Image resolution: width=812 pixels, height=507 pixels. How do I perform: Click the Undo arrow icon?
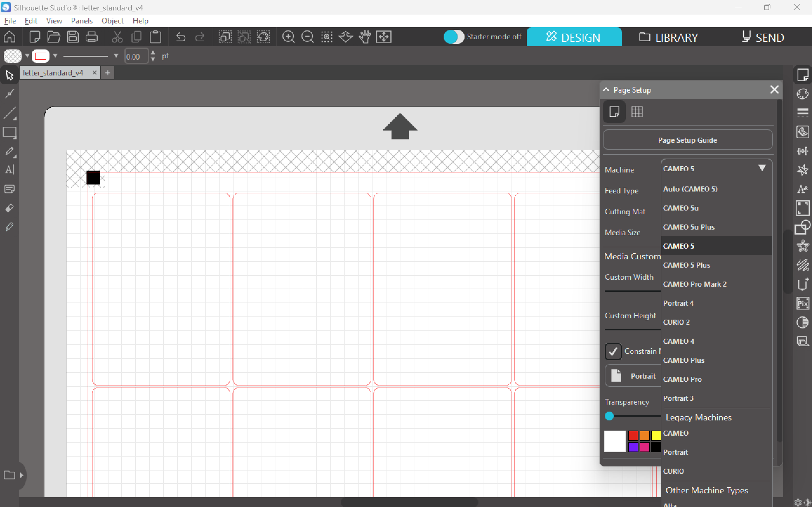[x=181, y=37]
